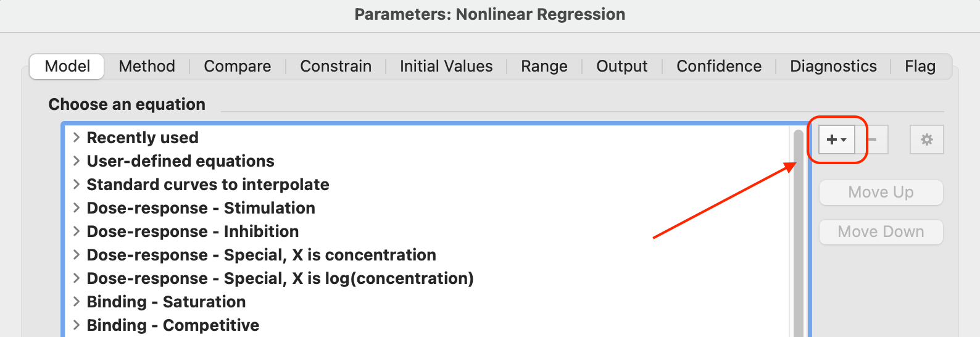Click the equation list scrollbar

798,235
